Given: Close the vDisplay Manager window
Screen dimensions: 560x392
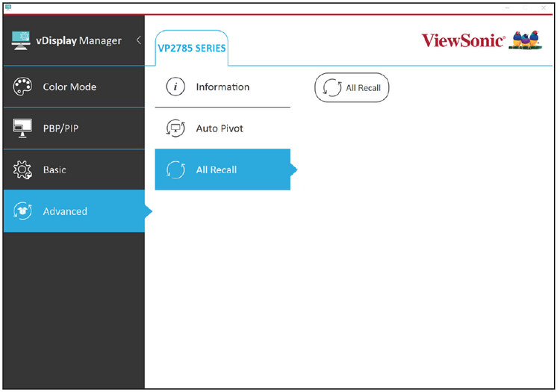Looking at the screenshot, I should pos(544,7).
